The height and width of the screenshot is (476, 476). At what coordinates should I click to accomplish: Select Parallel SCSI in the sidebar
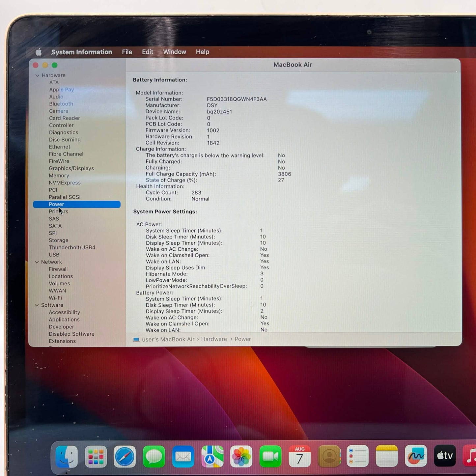click(x=65, y=197)
